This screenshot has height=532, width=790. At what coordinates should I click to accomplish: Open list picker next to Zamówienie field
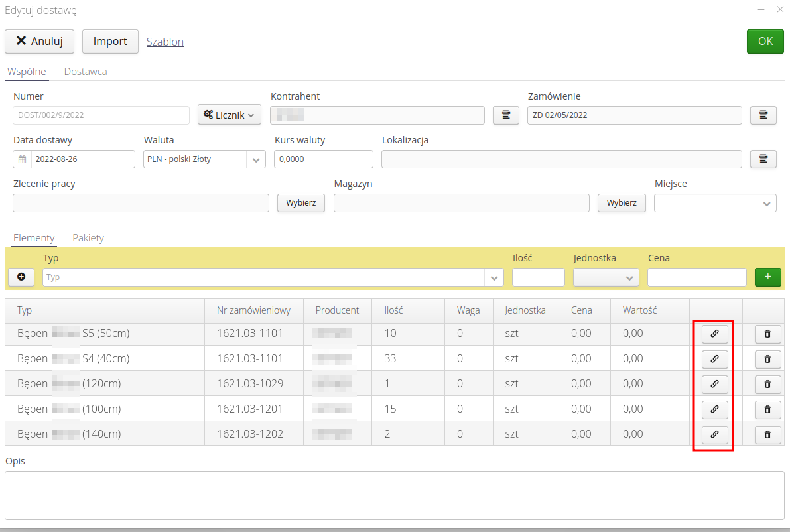click(763, 115)
